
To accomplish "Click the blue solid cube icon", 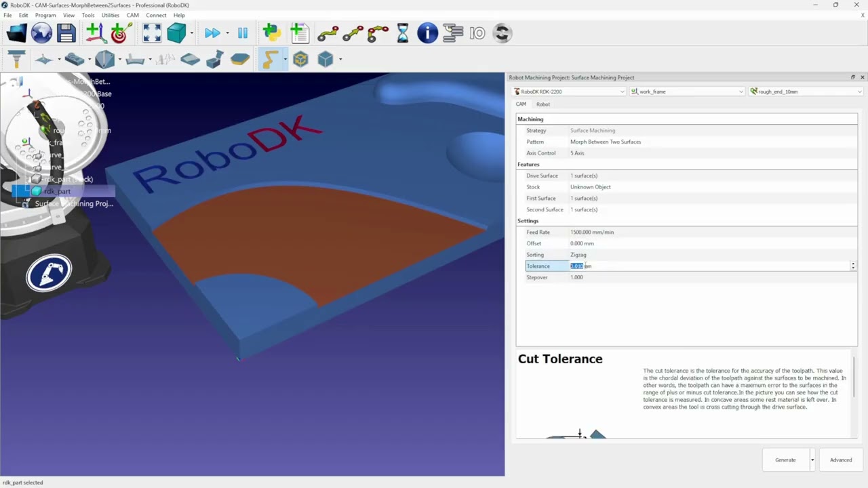I will tap(325, 60).
